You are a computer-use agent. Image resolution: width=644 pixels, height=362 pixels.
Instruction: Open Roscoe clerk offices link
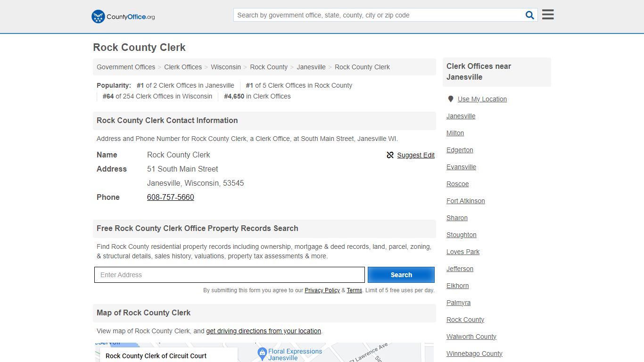point(458,184)
